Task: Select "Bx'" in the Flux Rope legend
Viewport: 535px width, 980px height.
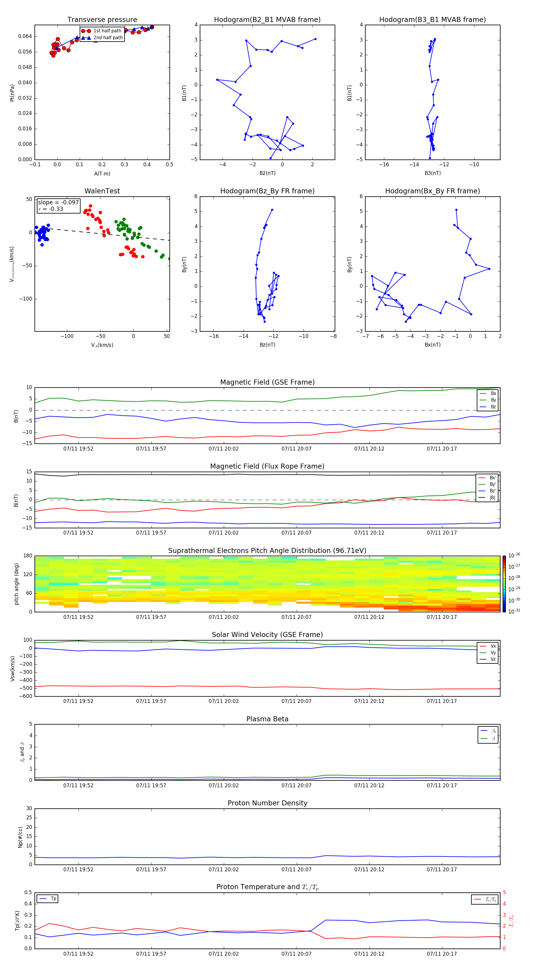Action: coord(487,478)
